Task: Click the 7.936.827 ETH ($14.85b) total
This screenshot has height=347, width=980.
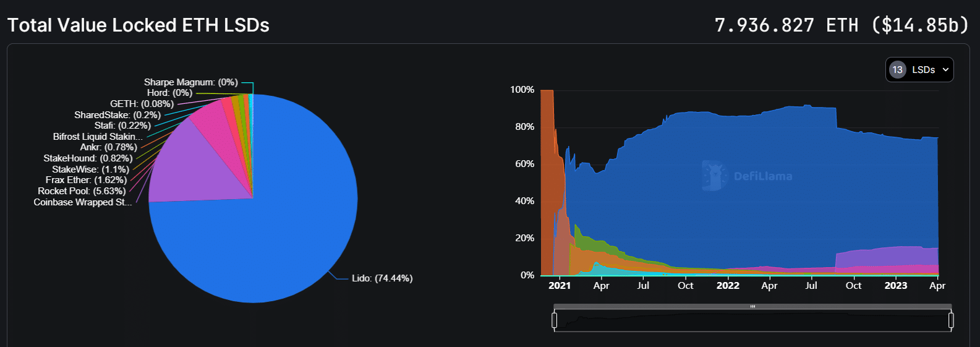Action: point(842,25)
